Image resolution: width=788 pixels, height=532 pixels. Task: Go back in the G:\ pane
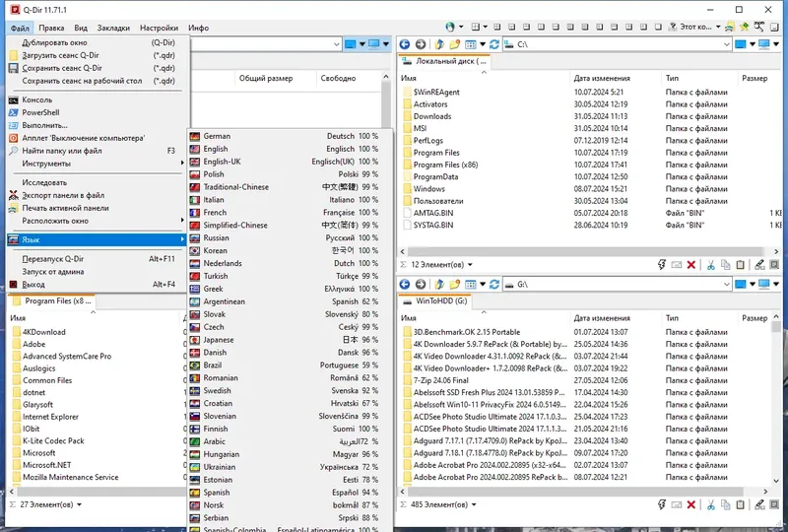tap(405, 284)
